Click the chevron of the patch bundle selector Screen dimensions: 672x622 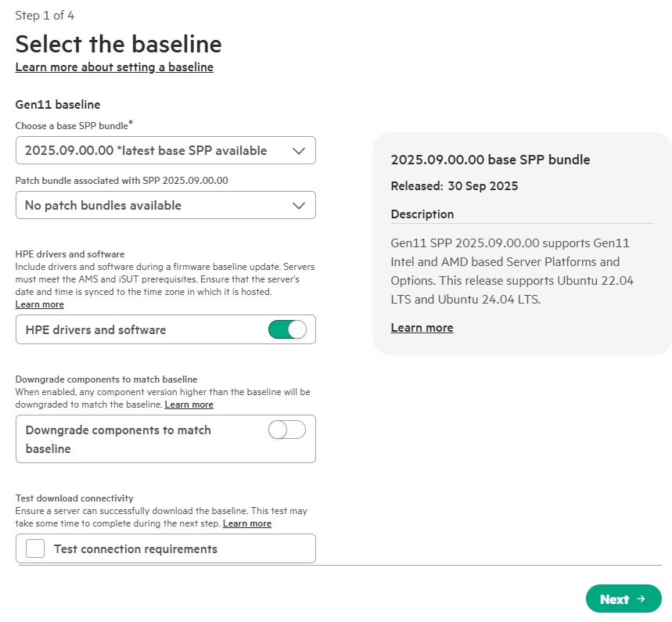298,206
